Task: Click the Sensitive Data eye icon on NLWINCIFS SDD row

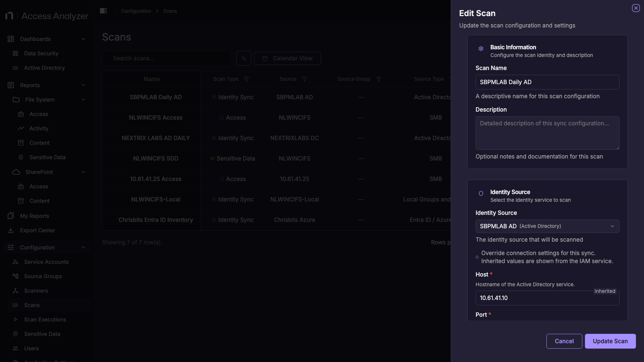Action: pyautogui.click(x=212, y=159)
